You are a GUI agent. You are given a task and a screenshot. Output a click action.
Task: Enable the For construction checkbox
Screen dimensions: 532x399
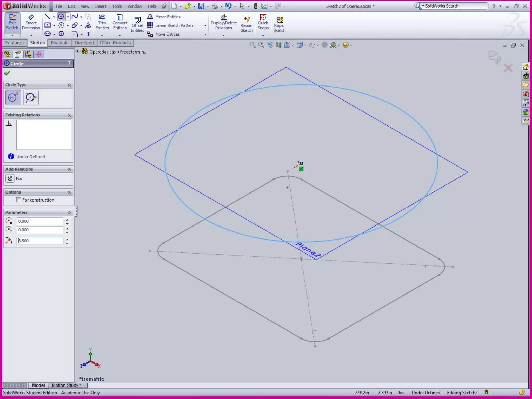coord(19,200)
